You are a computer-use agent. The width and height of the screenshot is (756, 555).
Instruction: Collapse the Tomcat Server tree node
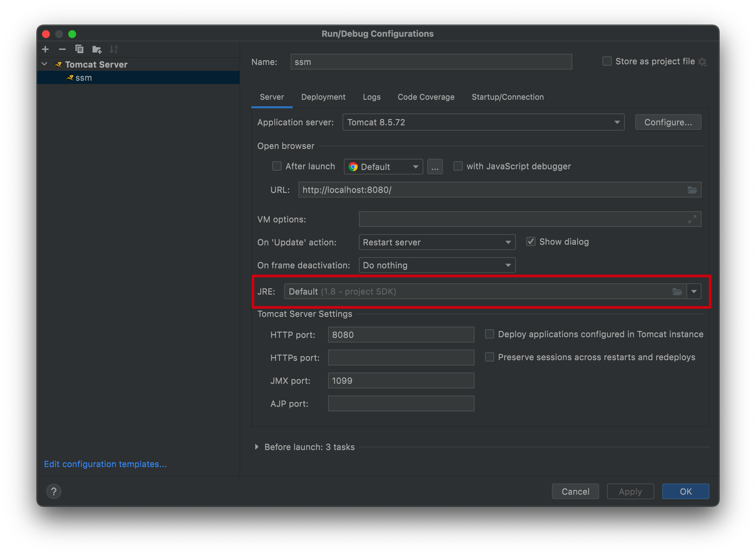click(44, 64)
